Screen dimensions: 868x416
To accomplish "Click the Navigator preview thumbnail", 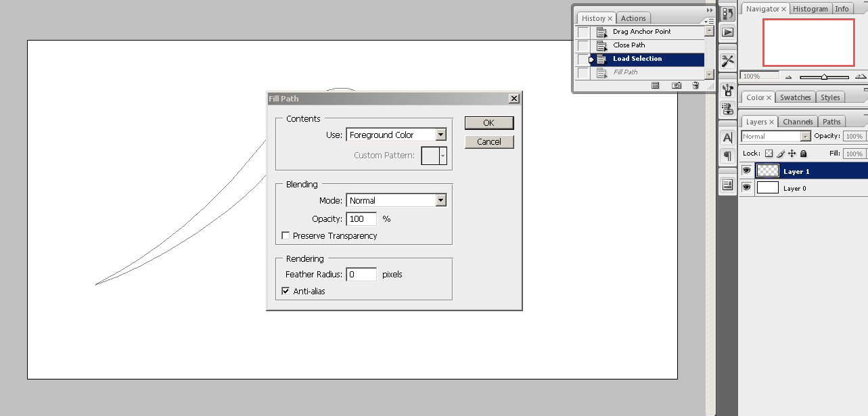I will point(808,42).
